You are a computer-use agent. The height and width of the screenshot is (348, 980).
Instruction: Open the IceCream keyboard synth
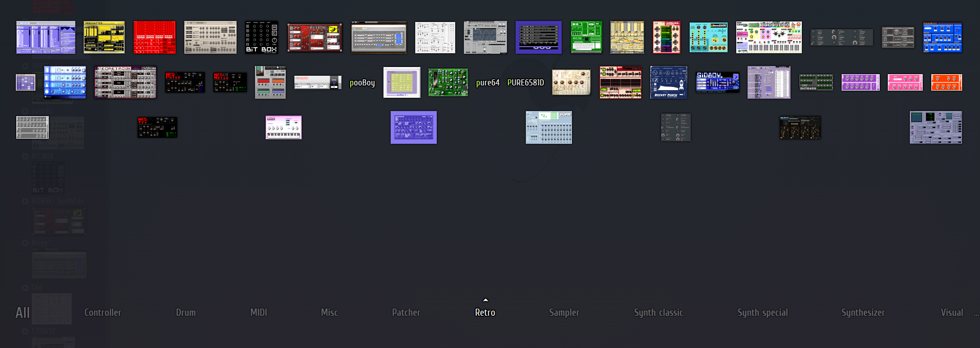[x=769, y=37]
